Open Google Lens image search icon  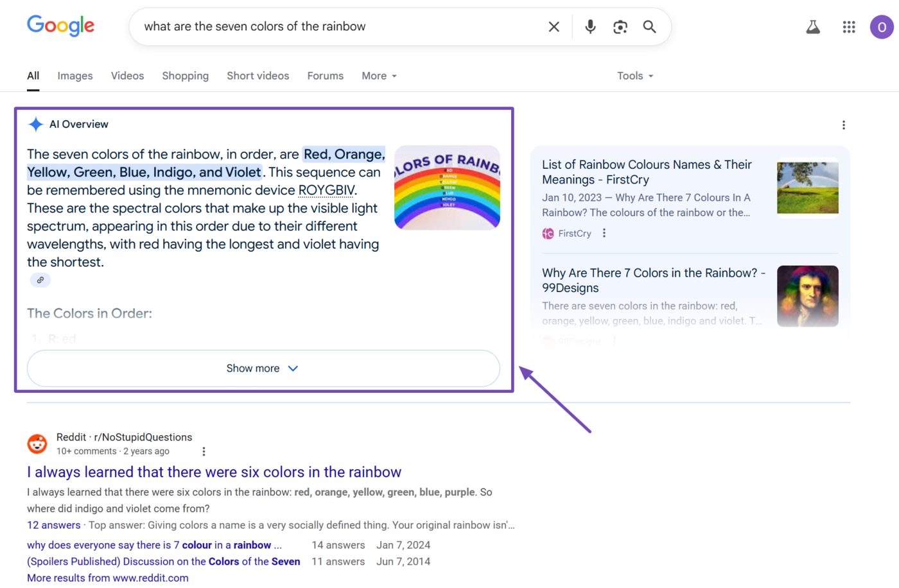point(620,27)
